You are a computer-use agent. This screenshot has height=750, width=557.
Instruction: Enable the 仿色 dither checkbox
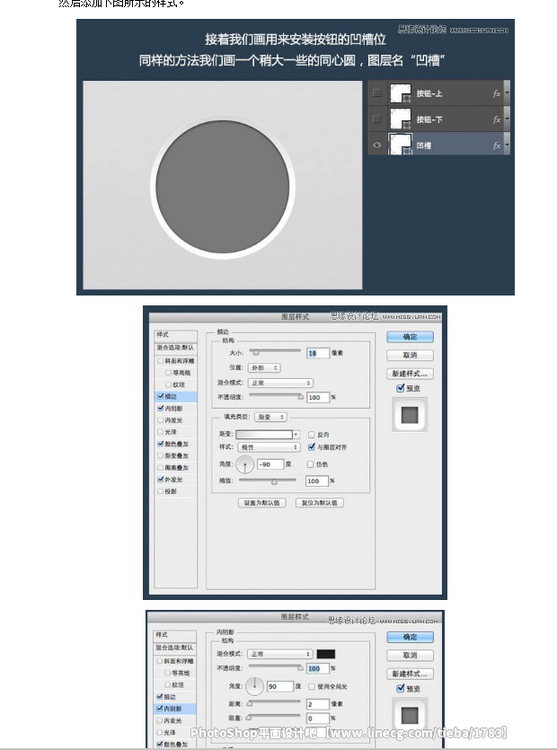[310, 464]
